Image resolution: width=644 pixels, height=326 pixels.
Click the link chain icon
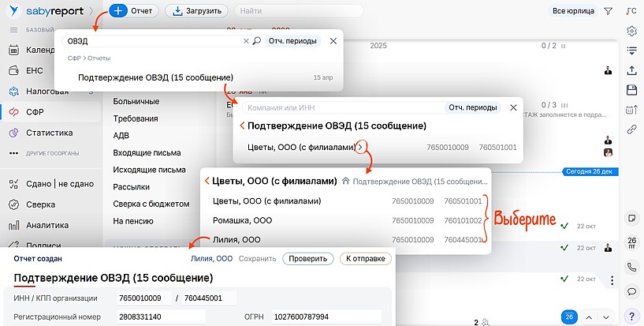pos(631,129)
